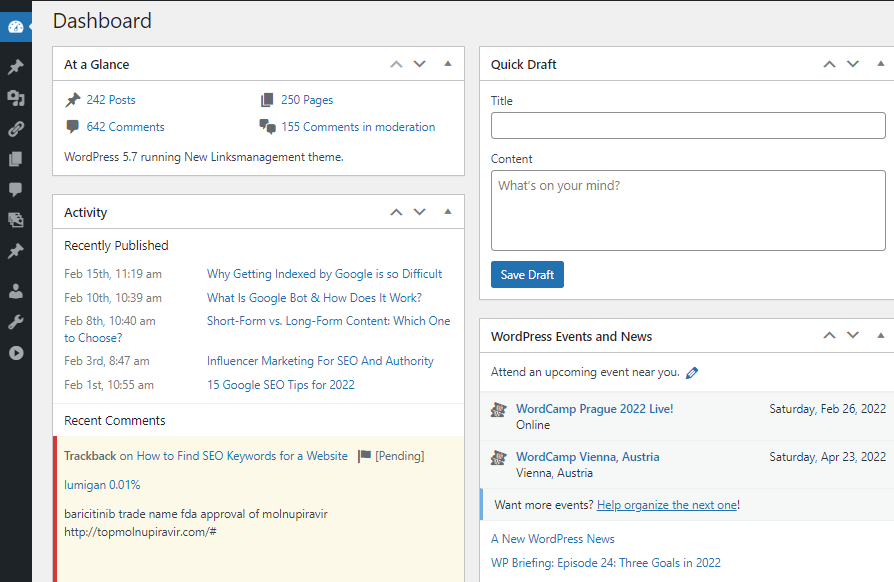Open Pages icon in admin sidebar
The width and height of the screenshot is (894, 582).
15,159
